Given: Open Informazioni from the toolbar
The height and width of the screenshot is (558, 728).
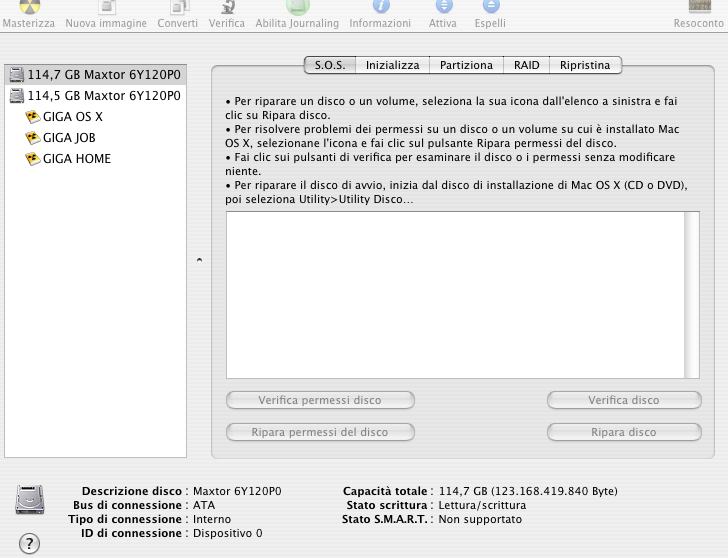Looking at the screenshot, I should [381, 6].
